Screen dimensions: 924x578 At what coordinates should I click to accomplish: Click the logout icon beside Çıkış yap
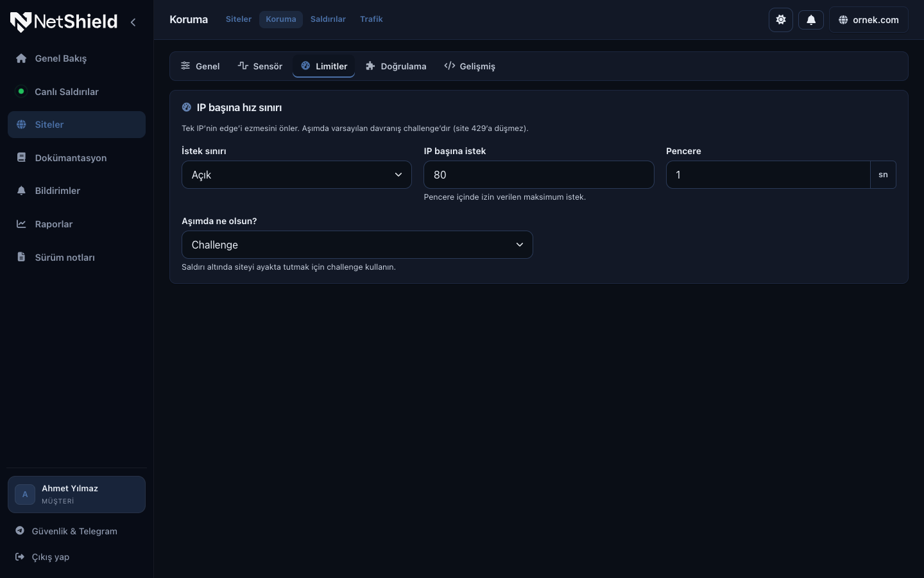tap(20, 557)
